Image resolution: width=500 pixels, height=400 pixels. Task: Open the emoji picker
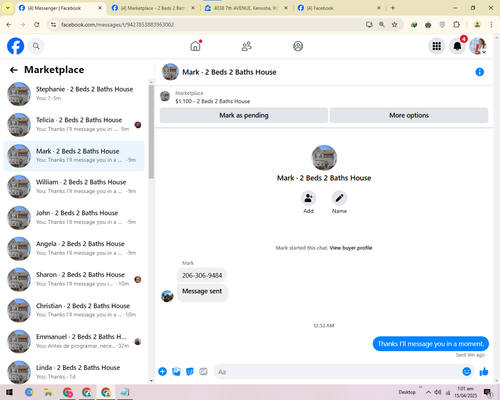pyautogui.click(x=467, y=371)
